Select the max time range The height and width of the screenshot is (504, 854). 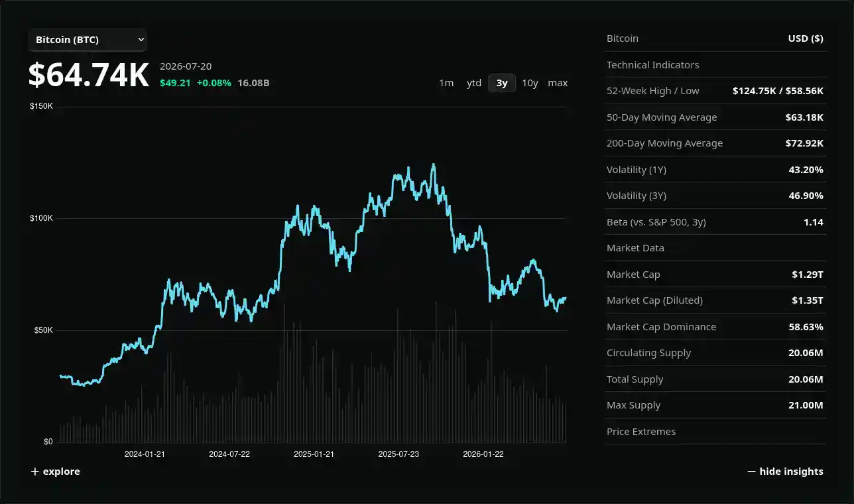[558, 83]
